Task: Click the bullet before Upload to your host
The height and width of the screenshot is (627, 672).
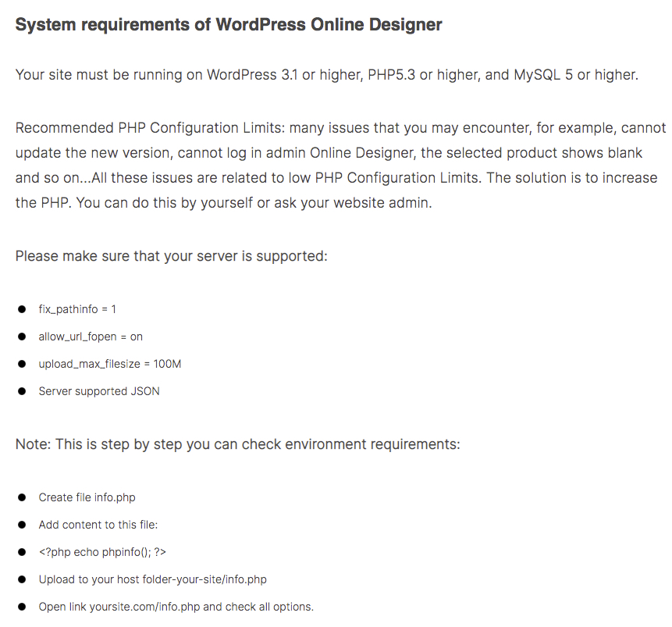Action: (x=22, y=580)
